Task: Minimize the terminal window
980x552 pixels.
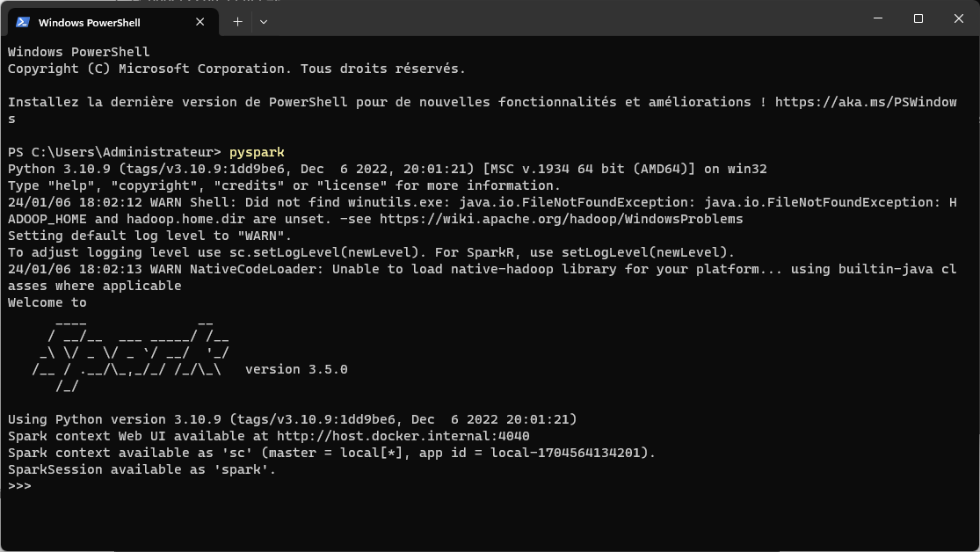Action: 878,18
